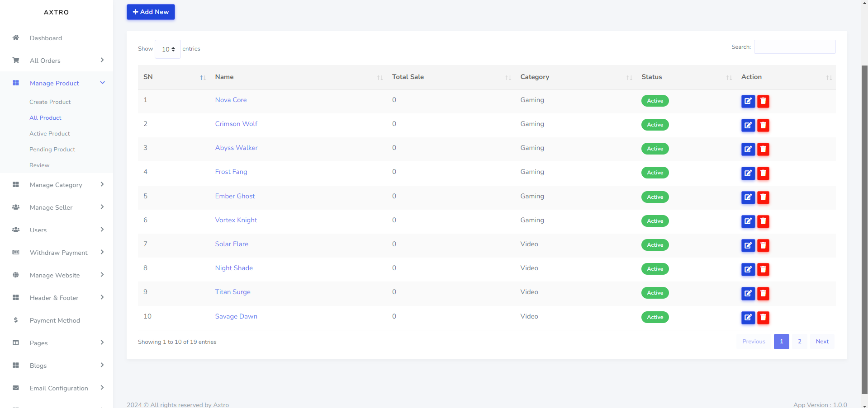Image resolution: width=868 pixels, height=408 pixels.
Task: Sort table by SN column
Action: 203,78
